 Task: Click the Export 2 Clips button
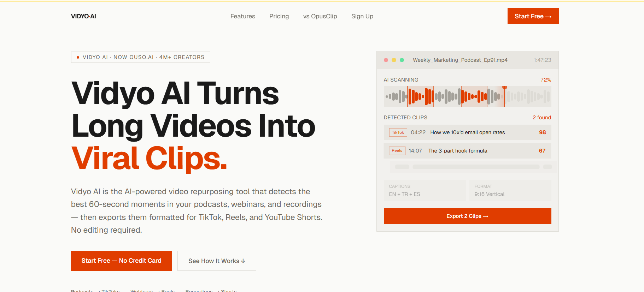pos(468,216)
